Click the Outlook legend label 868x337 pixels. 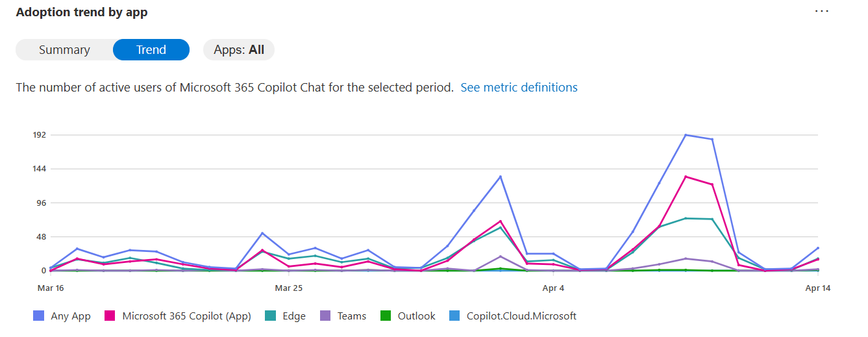pos(416,316)
